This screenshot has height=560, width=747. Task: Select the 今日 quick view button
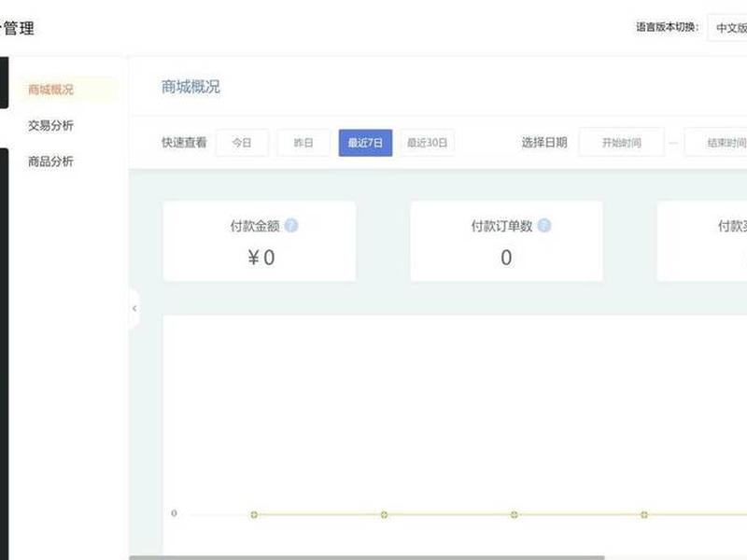click(242, 143)
